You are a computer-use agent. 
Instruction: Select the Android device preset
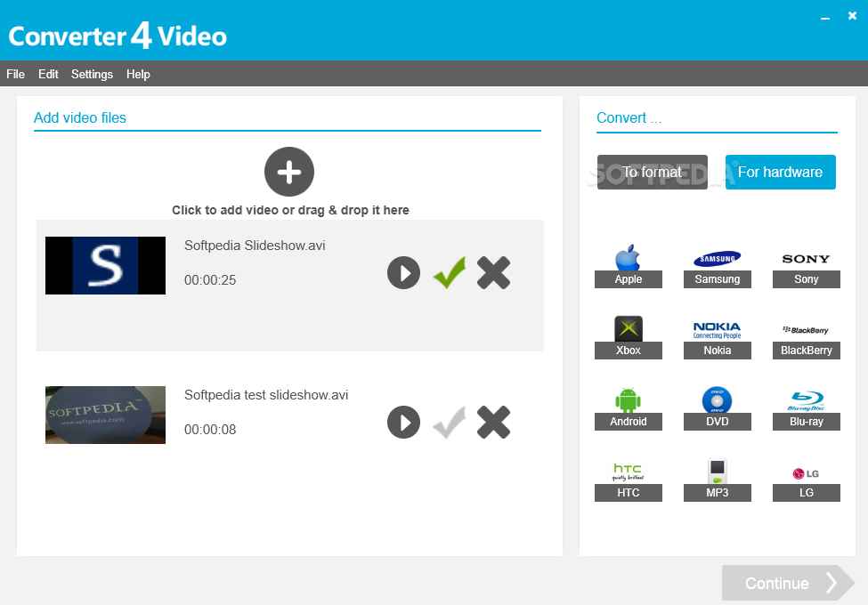[628, 408]
